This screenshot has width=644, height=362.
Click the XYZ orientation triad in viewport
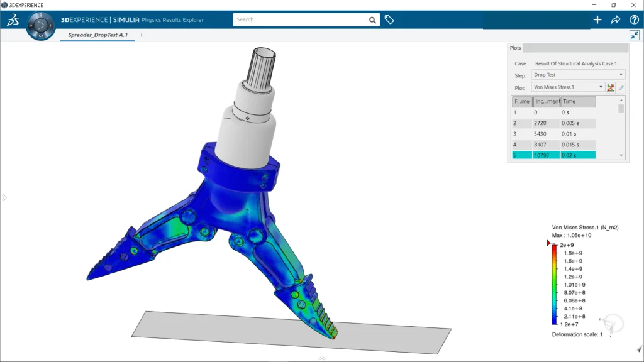613,324
